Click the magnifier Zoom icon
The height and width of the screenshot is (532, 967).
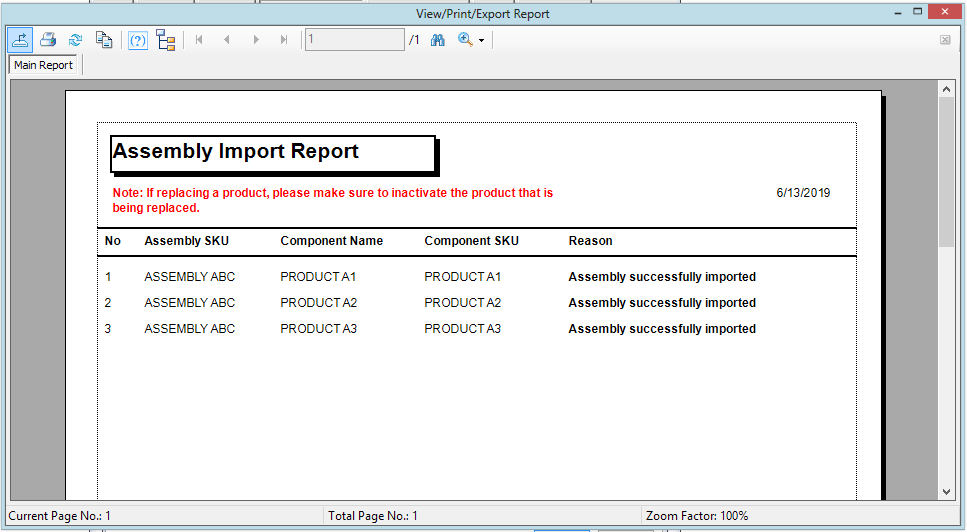coord(464,40)
